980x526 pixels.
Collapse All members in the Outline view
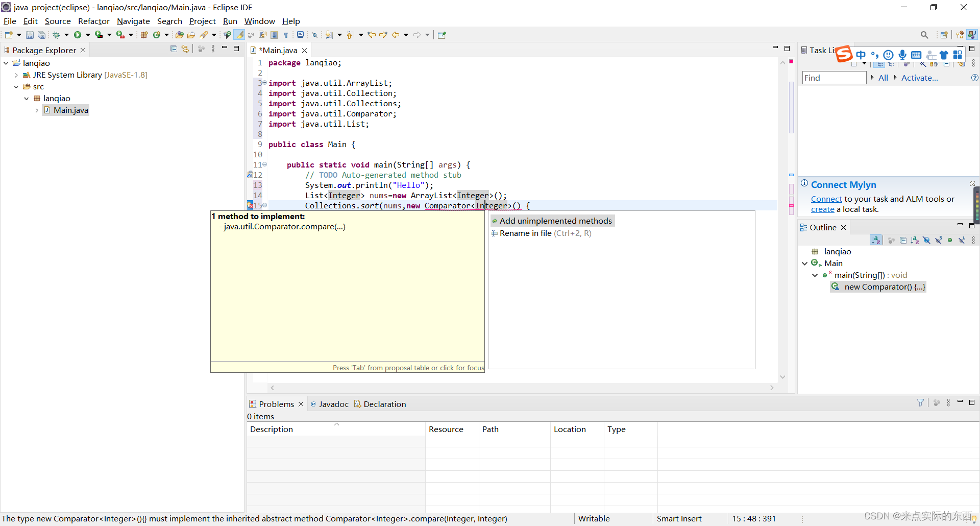[903, 240]
